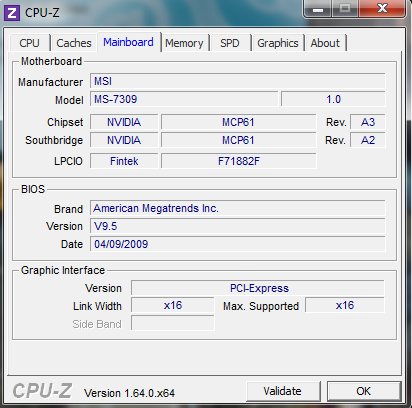Viewport: 412px width, 408px height.
Task: Click the grayed Side Band label
Action: point(97,324)
